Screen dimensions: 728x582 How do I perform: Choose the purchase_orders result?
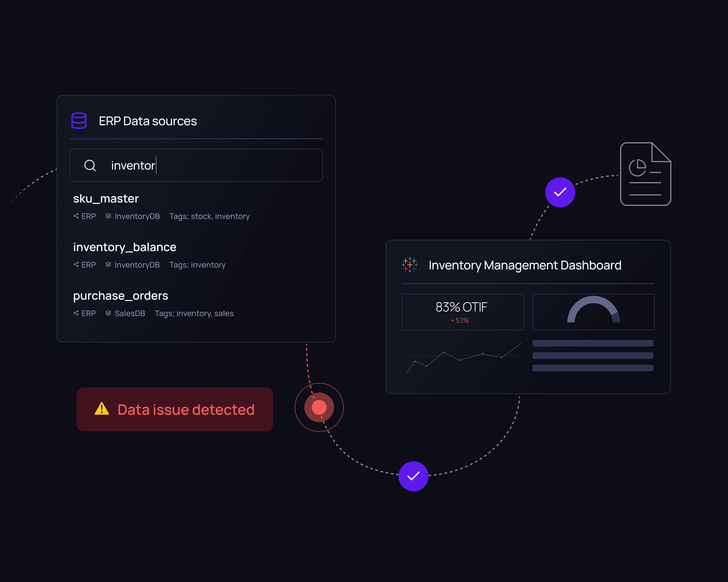tap(121, 296)
